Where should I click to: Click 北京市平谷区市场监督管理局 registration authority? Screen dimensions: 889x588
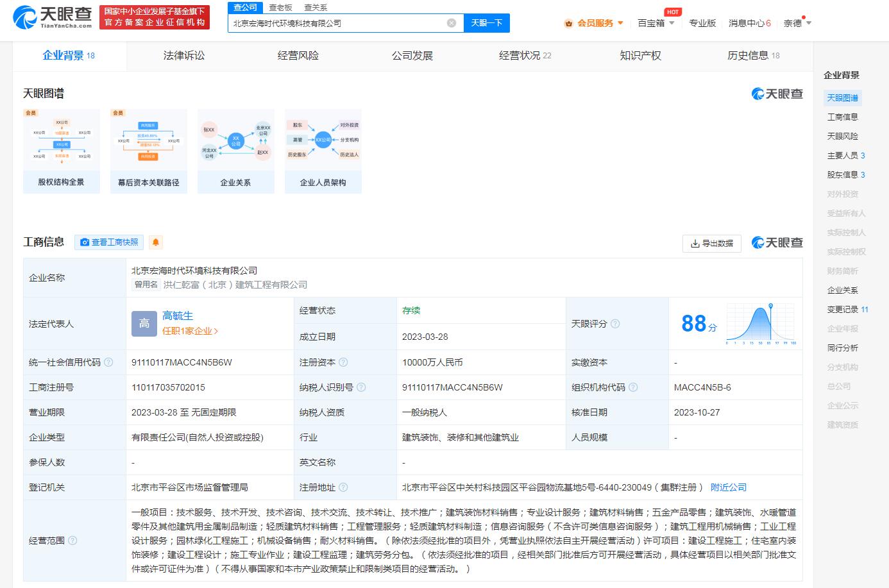pyautogui.click(x=189, y=487)
